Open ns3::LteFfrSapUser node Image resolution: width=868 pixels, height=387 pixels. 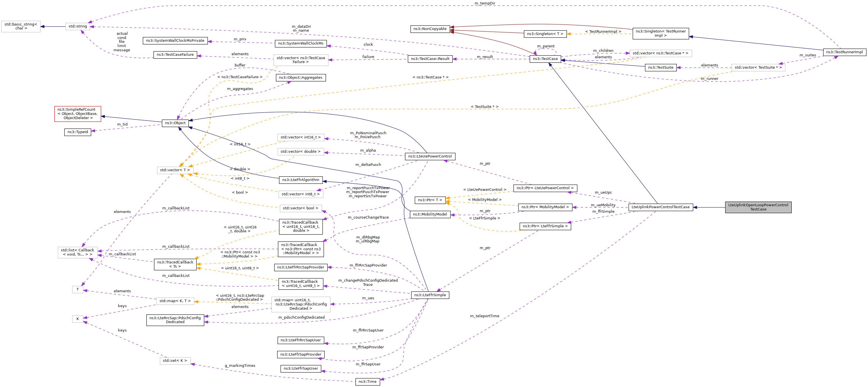point(301,369)
